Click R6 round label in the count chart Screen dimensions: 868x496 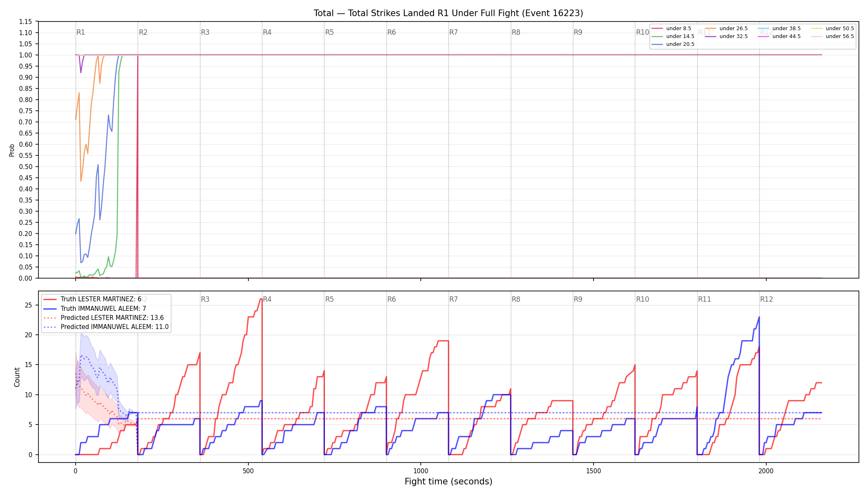(391, 299)
